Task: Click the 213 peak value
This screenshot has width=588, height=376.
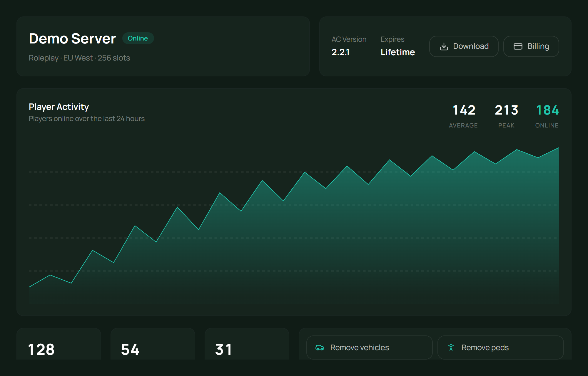Action: 506,110
